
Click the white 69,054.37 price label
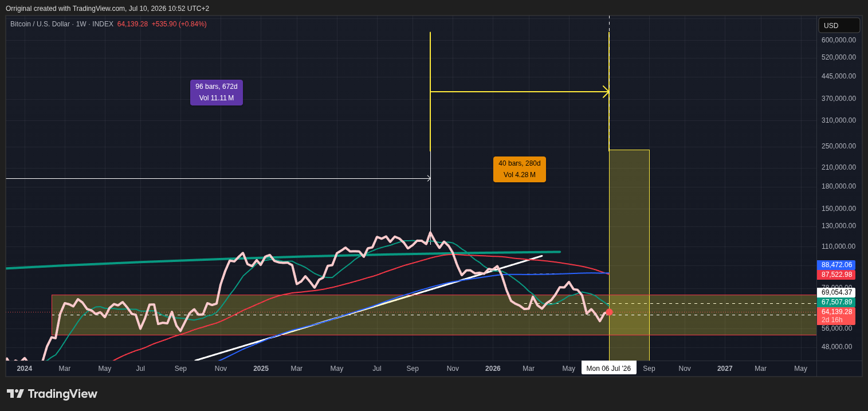click(x=836, y=292)
